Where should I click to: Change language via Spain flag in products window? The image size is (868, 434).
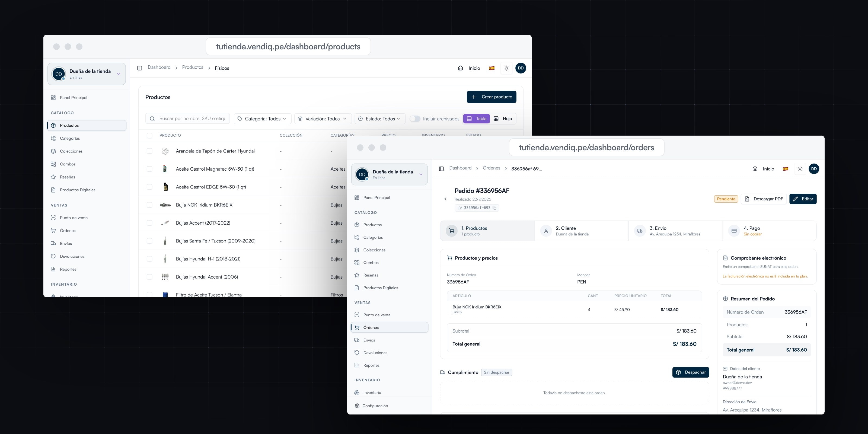492,68
